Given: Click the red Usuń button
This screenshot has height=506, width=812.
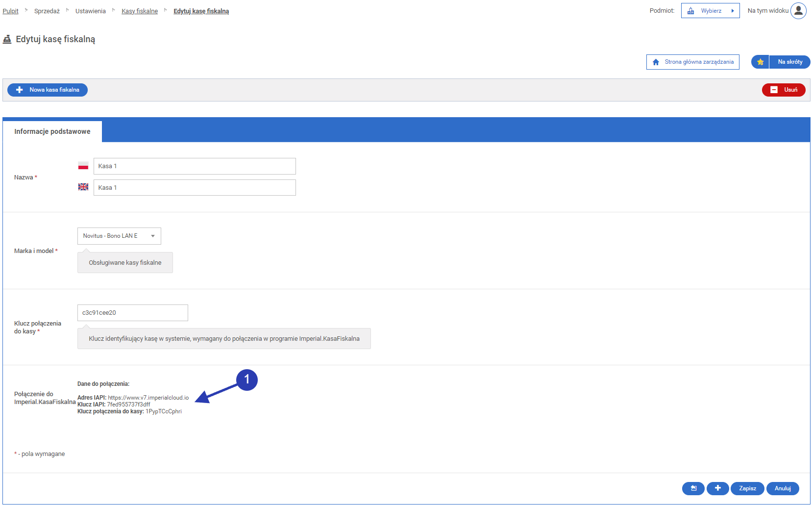Looking at the screenshot, I should point(783,90).
